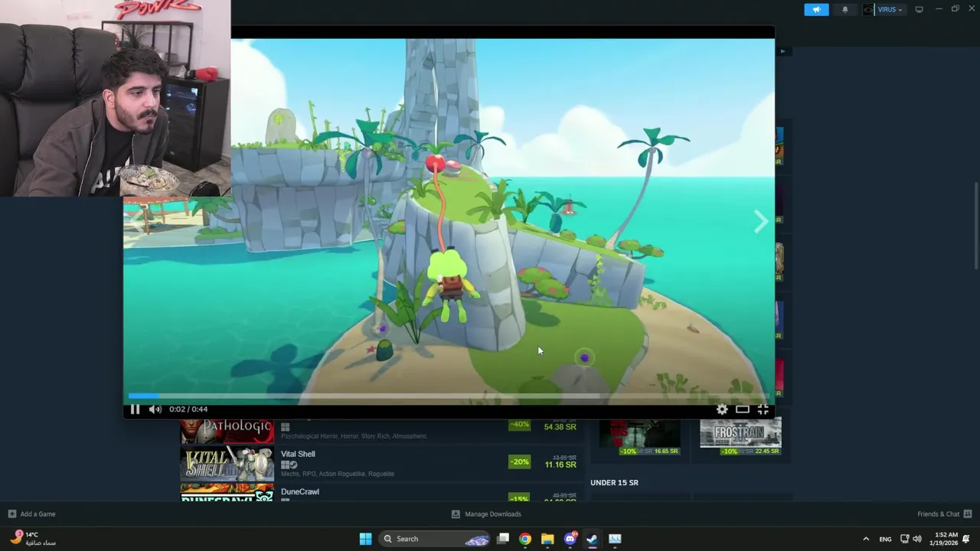Screen dimensions: 980x551
Task: Open Discord from taskbar
Action: tap(570, 539)
